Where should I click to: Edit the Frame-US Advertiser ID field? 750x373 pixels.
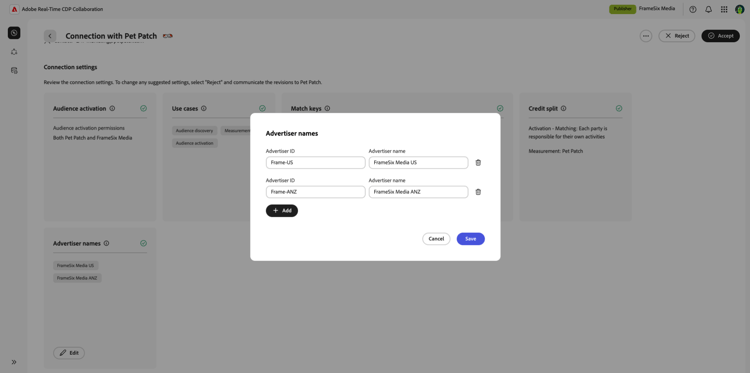pos(316,163)
